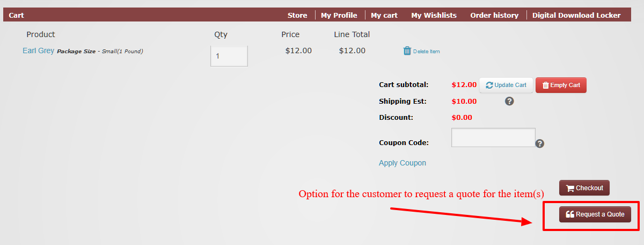The width and height of the screenshot is (644, 245).
Task: Focus the Qty input field
Action: 229,56
